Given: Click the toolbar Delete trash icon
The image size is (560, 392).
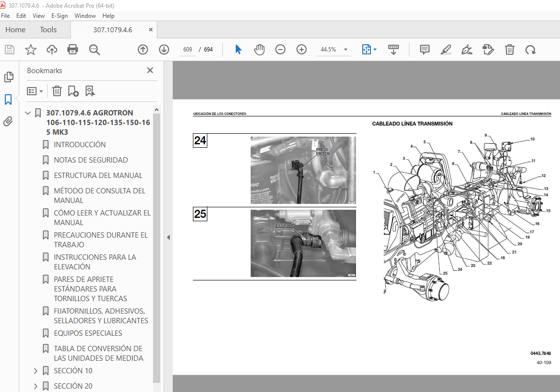Looking at the screenshot, I should click(x=509, y=50).
